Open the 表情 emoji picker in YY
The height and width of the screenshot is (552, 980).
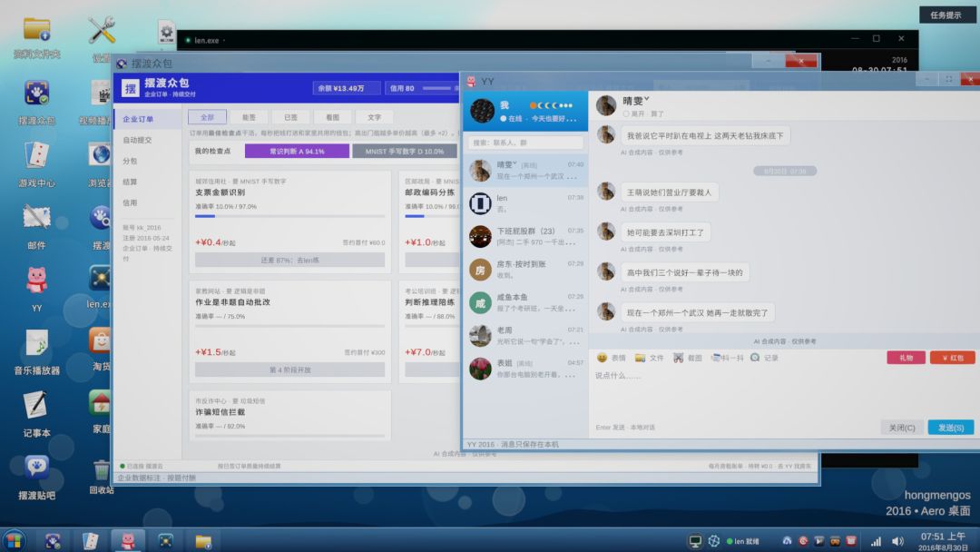pyautogui.click(x=611, y=358)
